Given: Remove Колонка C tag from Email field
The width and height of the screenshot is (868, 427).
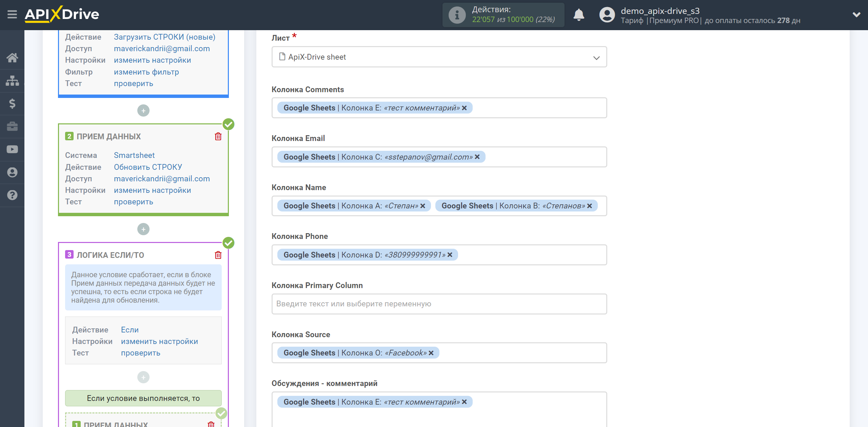Looking at the screenshot, I should pos(477,157).
